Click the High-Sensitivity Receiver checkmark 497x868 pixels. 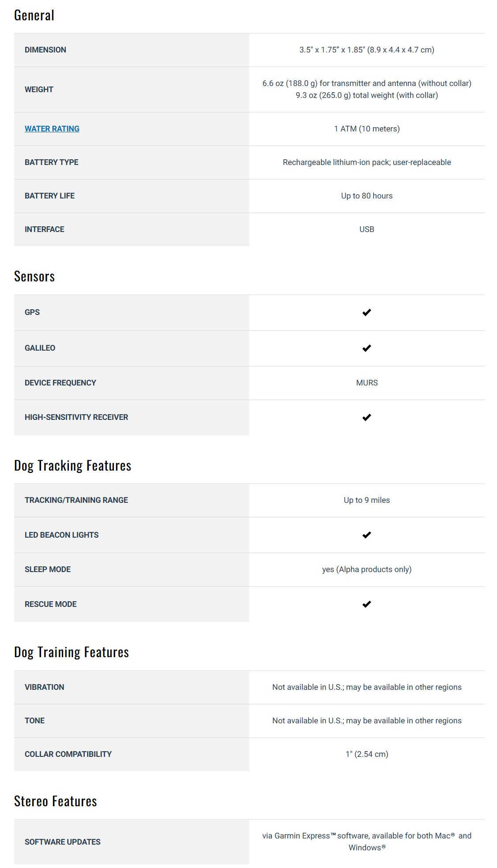click(366, 417)
